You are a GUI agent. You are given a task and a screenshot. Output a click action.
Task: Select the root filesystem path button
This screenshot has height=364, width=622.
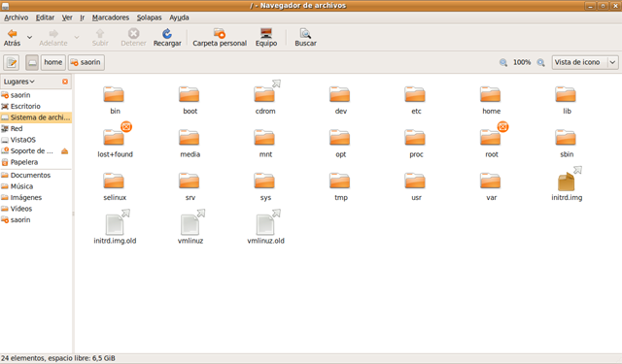32,62
